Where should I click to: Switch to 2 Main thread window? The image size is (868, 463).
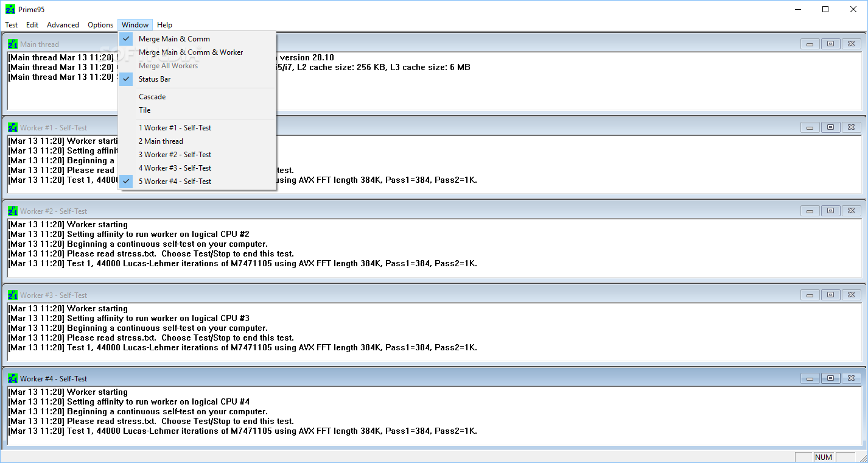197,141
